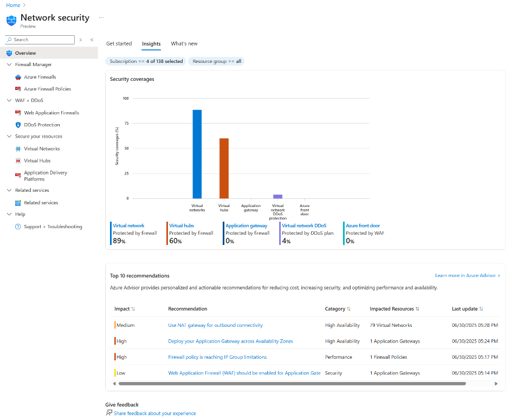This screenshot has height=420, width=511.
Task: Open the What's new tab
Action: click(x=184, y=44)
